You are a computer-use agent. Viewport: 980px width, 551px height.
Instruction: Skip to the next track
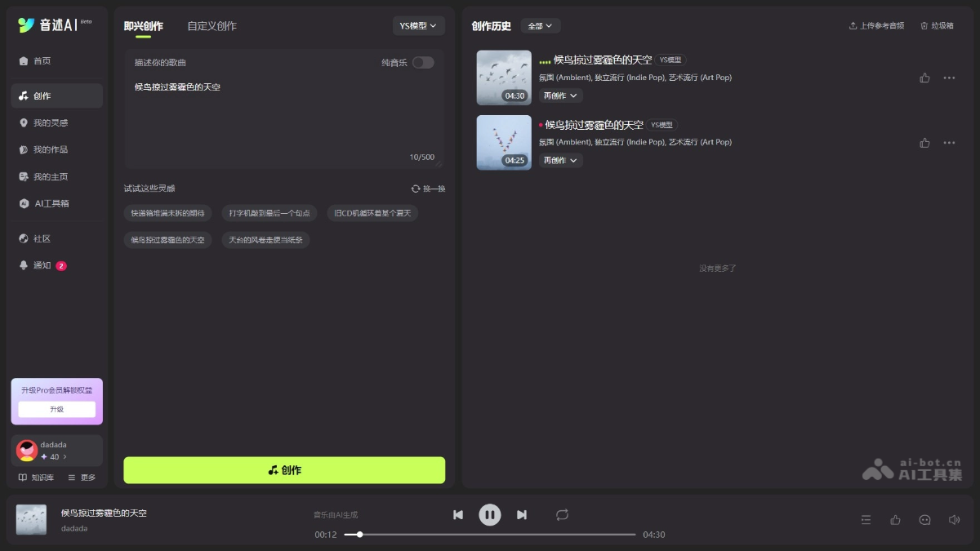[521, 514]
